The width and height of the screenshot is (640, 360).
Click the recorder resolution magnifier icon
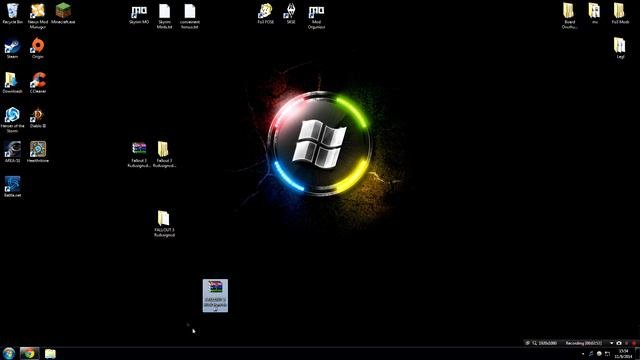[x=534, y=343]
